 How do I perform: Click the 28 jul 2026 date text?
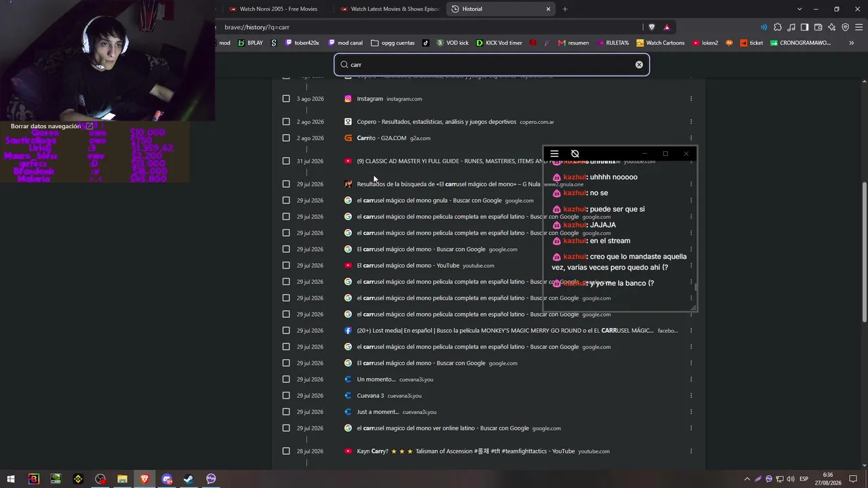point(310,451)
